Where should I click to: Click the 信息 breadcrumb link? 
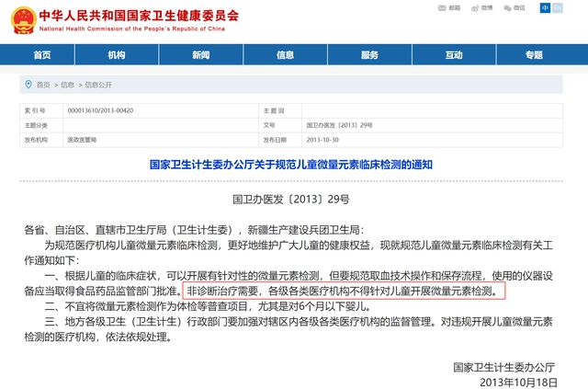pyautogui.click(x=67, y=84)
